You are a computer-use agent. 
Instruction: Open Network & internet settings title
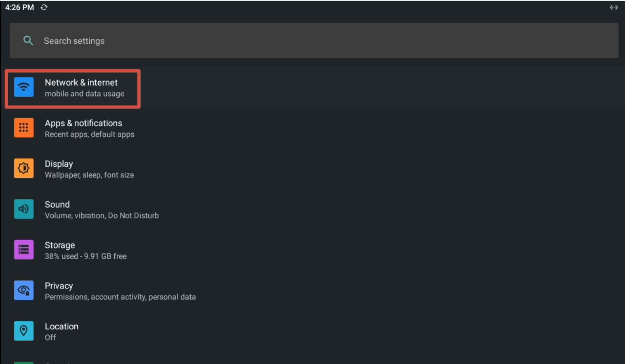(x=81, y=83)
